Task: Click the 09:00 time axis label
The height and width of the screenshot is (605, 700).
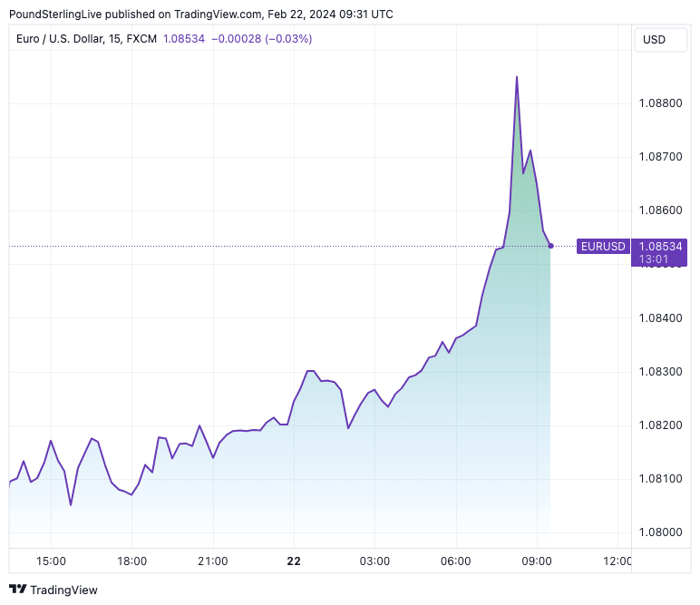Action: tap(536, 561)
